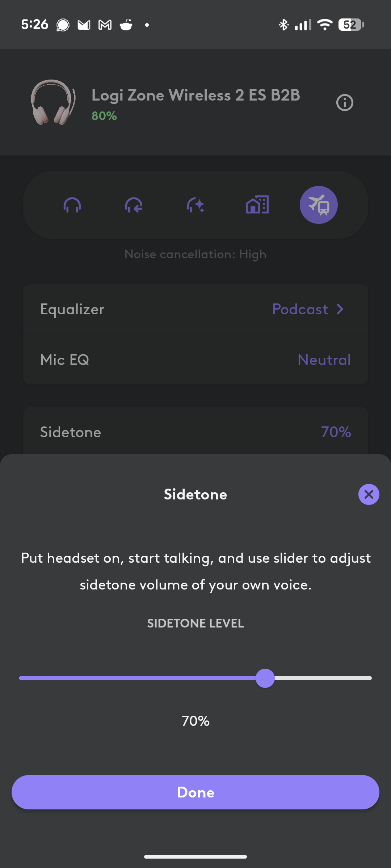
Task: Select the headphones with return arrow mode
Action: [x=134, y=205]
